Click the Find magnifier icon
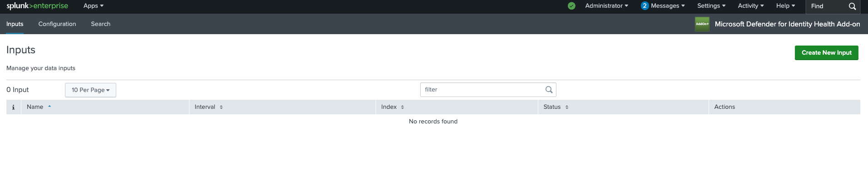Image resolution: width=868 pixels, height=184 pixels. pyautogui.click(x=853, y=6)
